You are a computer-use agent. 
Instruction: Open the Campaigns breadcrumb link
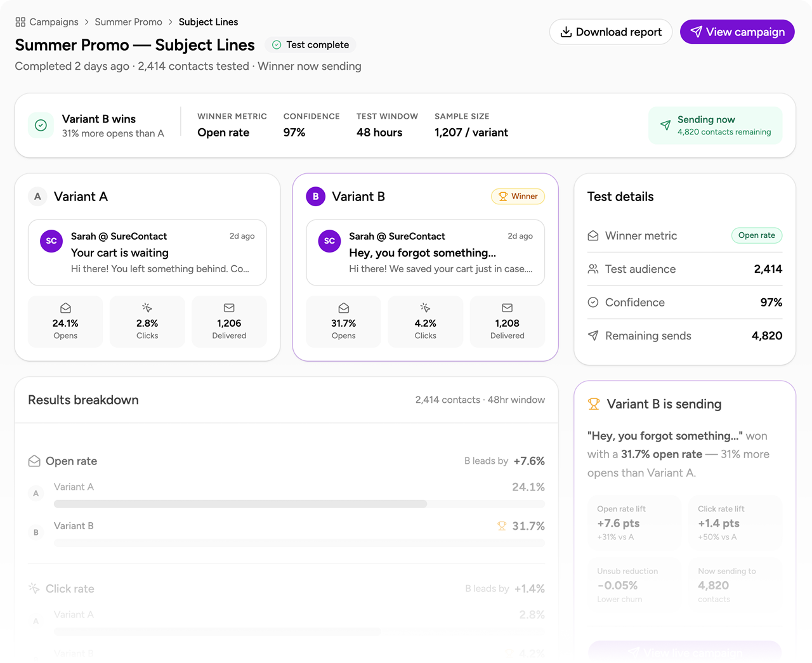[54, 22]
